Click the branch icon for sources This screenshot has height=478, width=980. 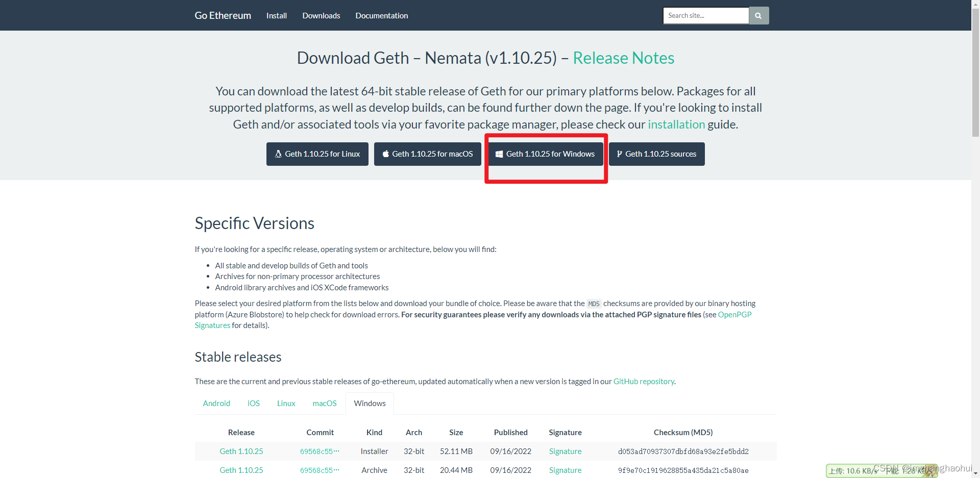(x=619, y=154)
